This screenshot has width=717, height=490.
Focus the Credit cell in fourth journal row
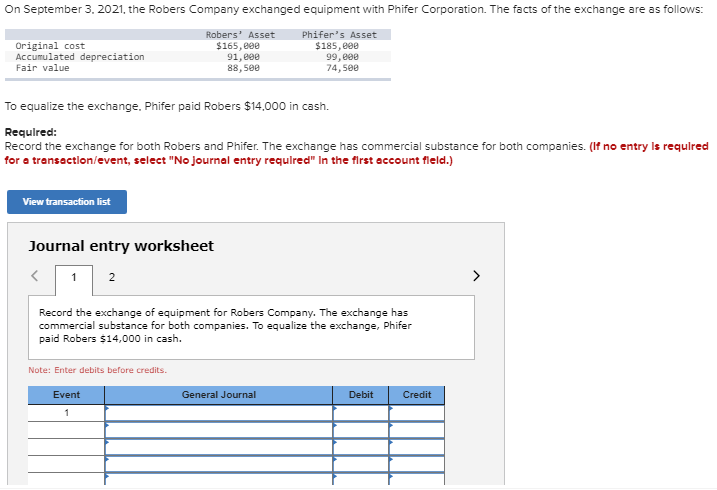point(417,463)
